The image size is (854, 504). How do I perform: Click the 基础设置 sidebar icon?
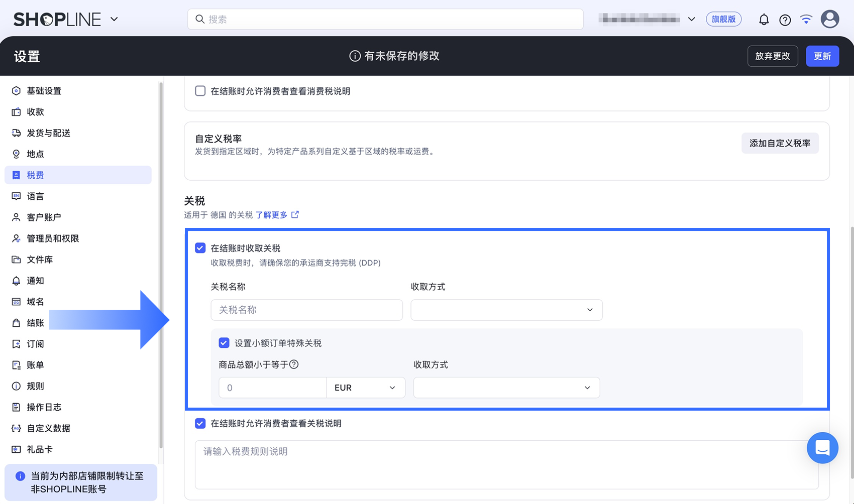pos(16,91)
